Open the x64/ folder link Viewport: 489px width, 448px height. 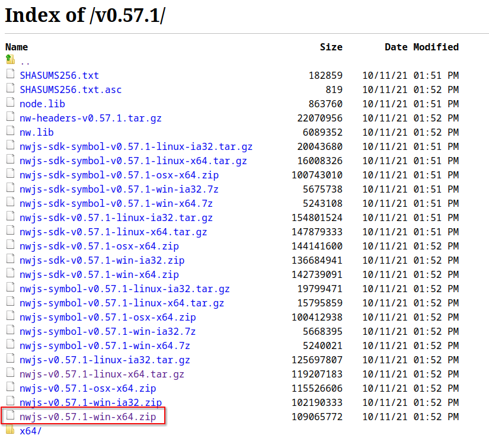31,431
